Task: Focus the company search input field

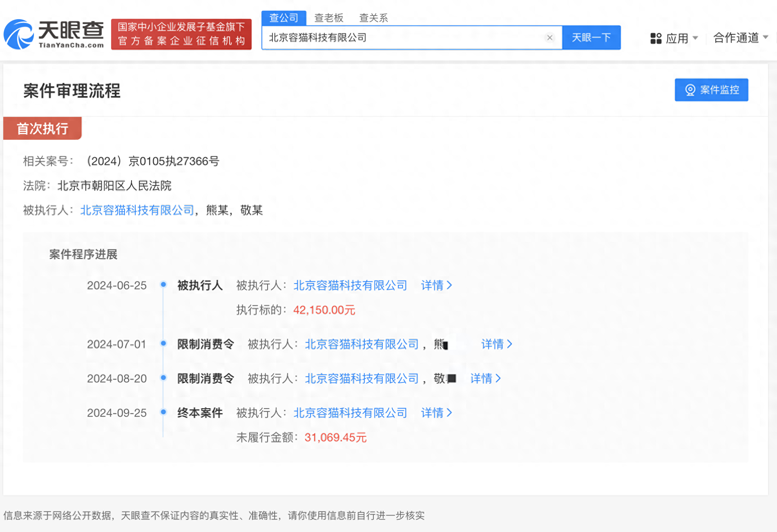Action: [x=404, y=38]
